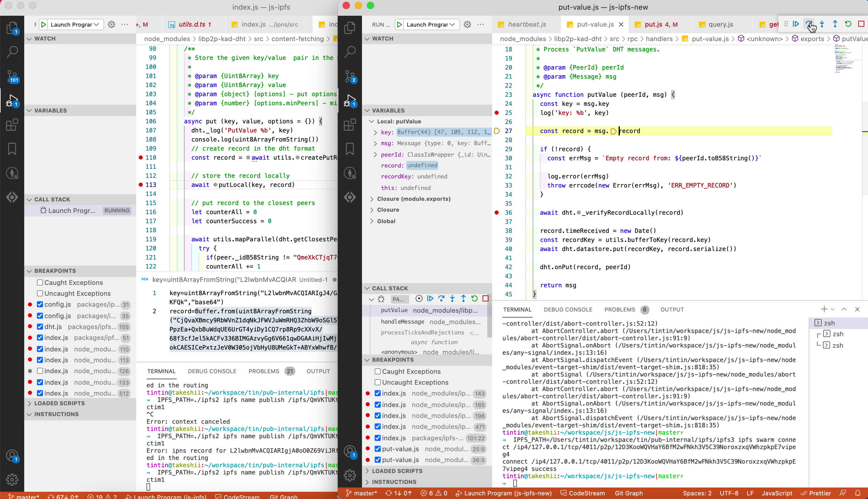The height and width of the screenshot is (499, 868).
Task: Click the breakpoint dot on line 36
Action: (497, 213)
